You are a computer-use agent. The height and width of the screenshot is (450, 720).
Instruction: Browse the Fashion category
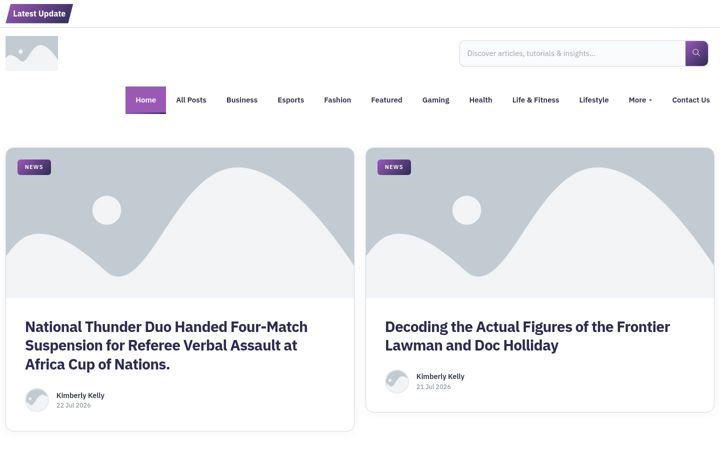click(338, 100)
